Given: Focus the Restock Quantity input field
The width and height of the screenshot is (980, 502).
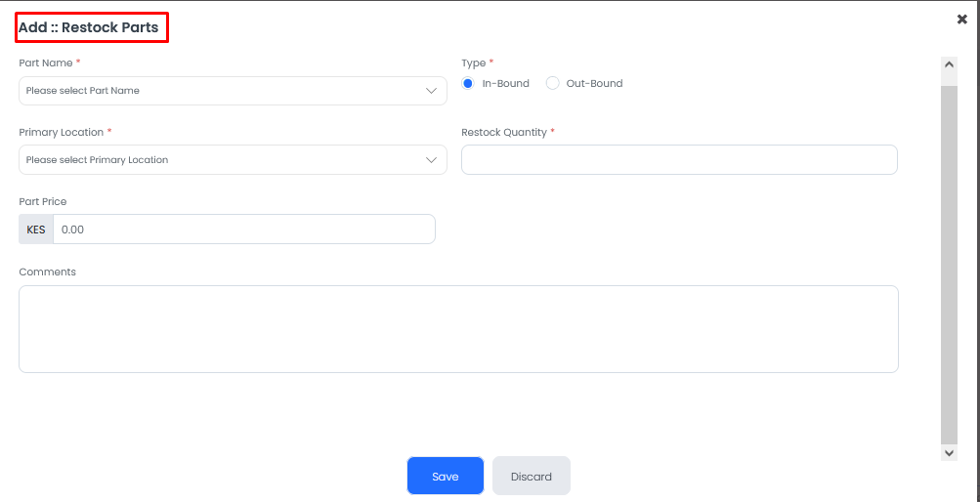Looking at the screenshot, I should pyautogui.click(x=679, y=160).
